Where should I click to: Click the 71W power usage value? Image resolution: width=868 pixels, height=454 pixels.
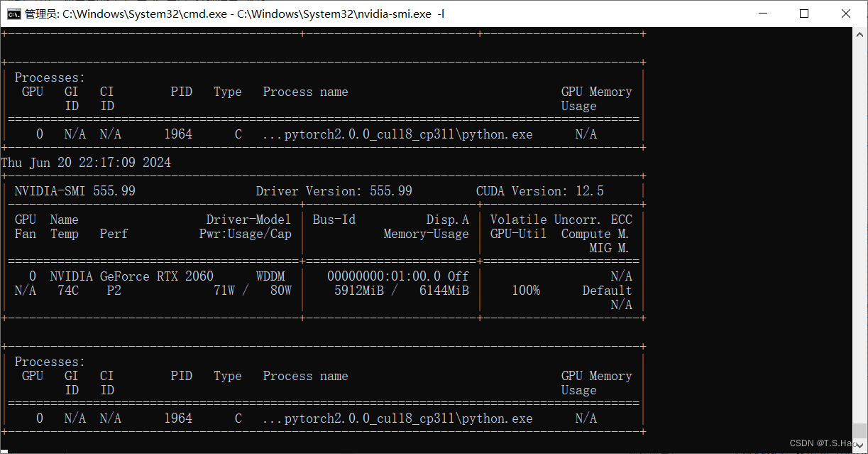(224, 291)
